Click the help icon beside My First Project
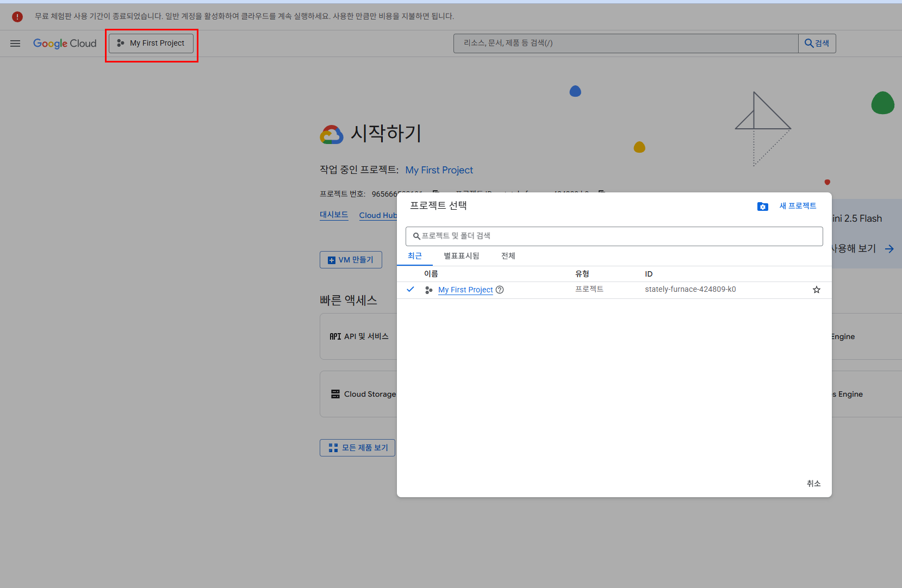The width and height of the screenshot is (902, 588). coord(500,290)
